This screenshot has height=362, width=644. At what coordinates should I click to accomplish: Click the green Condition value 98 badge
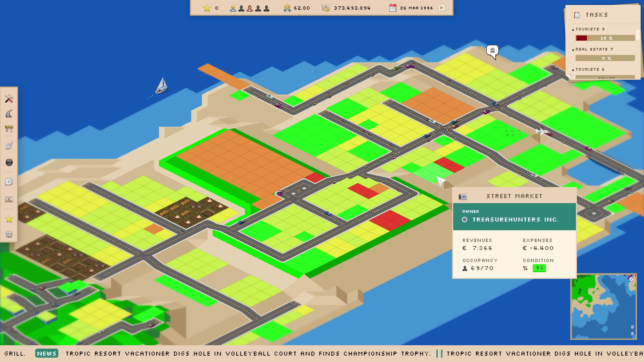pyautogui.click(x=539, y=268)
